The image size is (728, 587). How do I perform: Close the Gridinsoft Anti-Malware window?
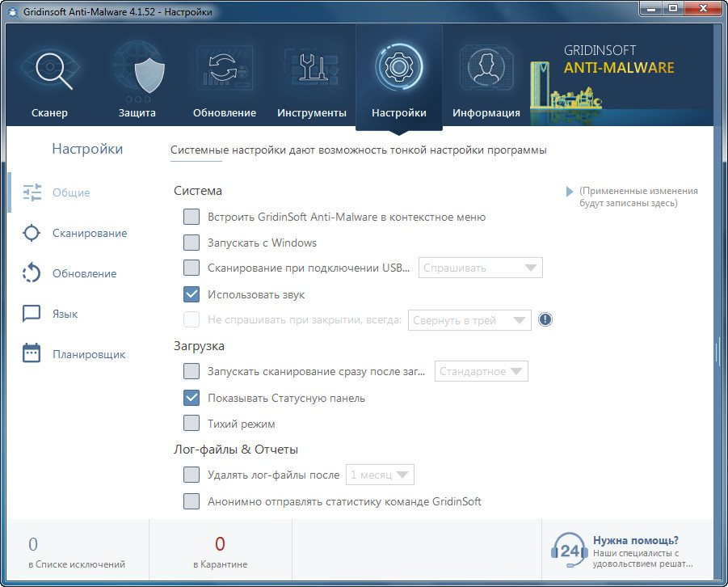tap(703, 8)
